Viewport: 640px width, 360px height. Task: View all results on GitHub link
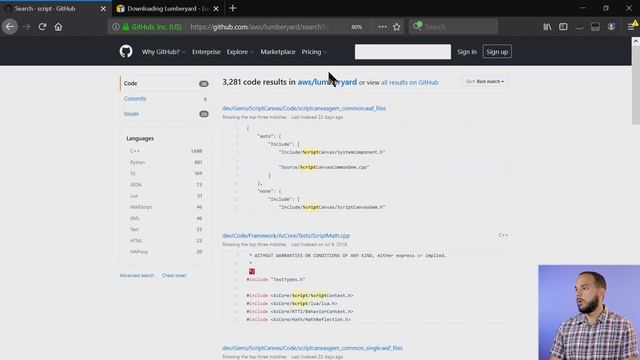pyautogui.click(x=410, y=82)
